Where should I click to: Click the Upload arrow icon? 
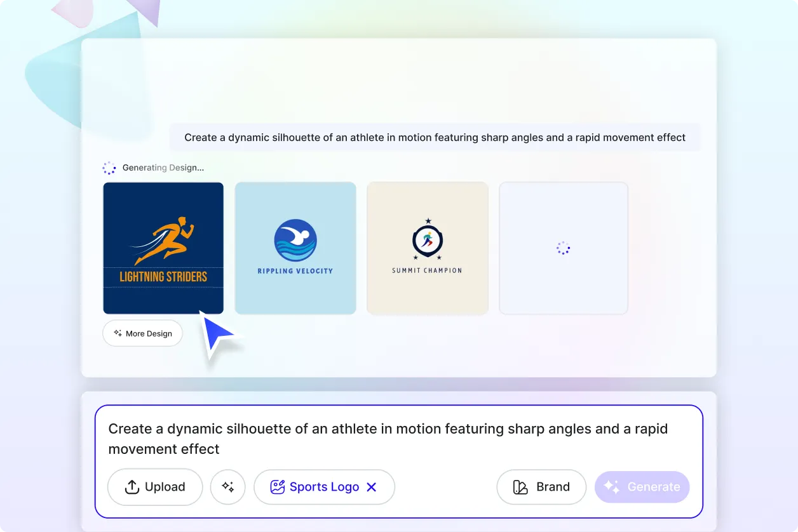point(132,486)
